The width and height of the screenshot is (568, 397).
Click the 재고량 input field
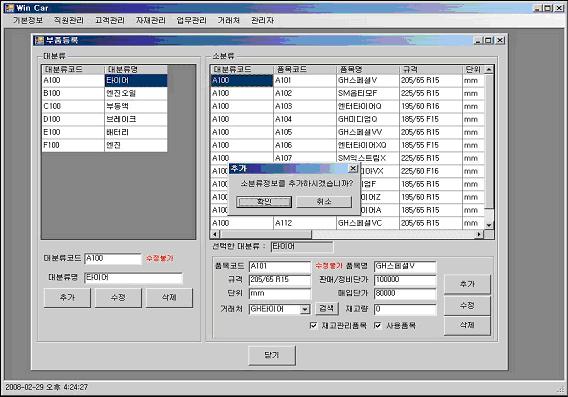[405, 309]
